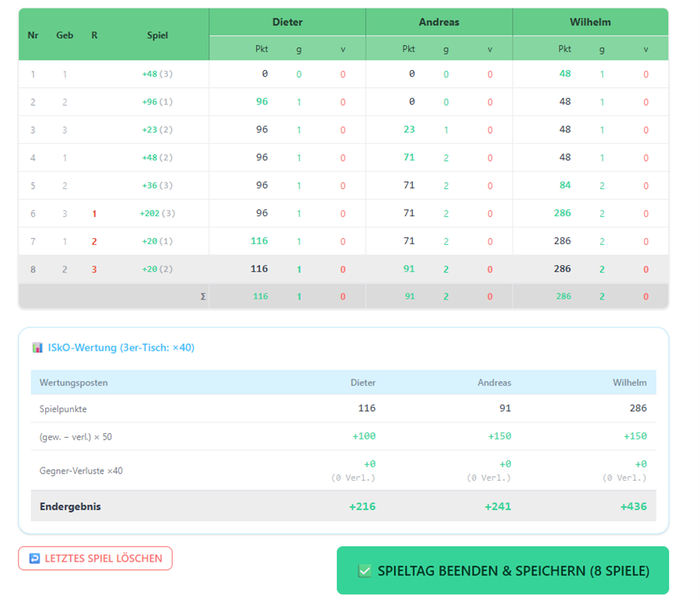Finish game day with Spieltag Beenden & Speichern

click(502, 570)
